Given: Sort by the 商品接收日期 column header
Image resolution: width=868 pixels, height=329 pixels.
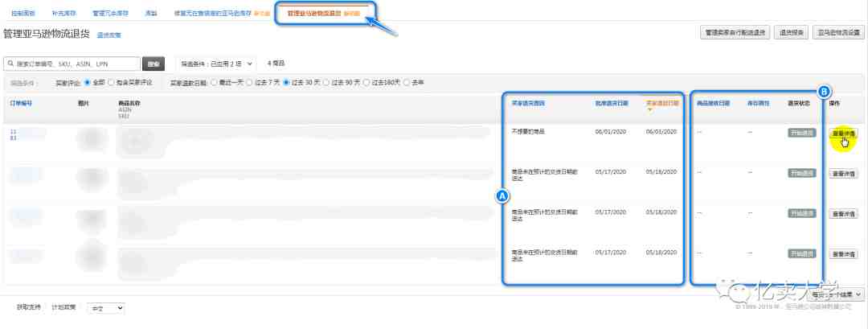Looking at the screenshot, I should 713,103.
